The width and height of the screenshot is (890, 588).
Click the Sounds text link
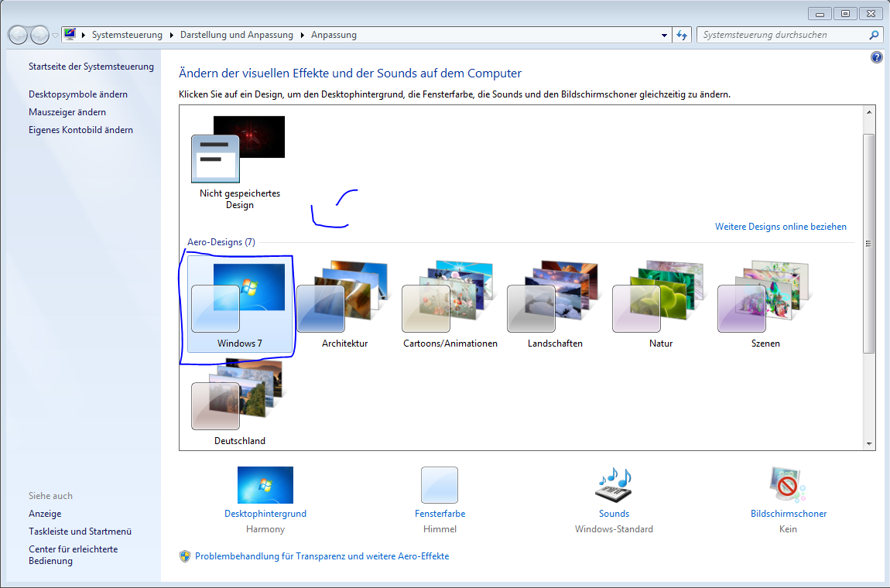(x=614, y=514)
